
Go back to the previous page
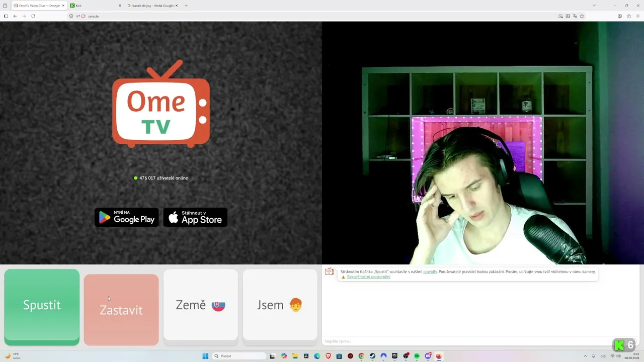click(x=15, y=16)
